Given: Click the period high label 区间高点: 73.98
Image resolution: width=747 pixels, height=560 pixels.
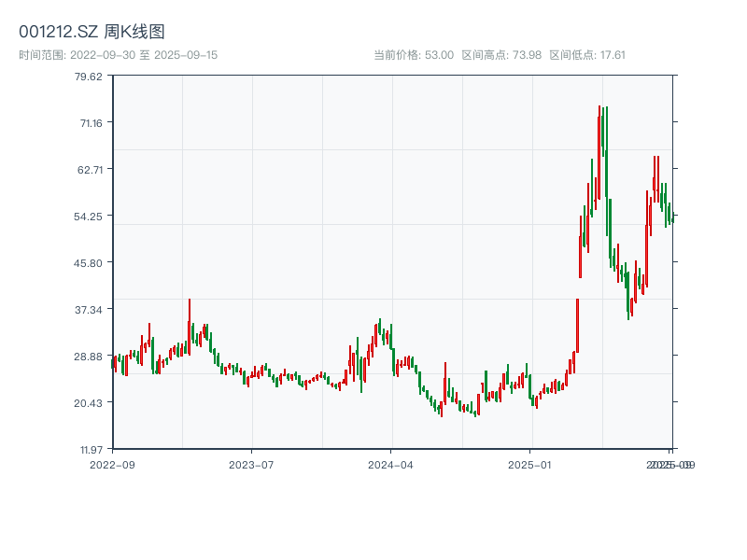Looking at the screenshot, I should click(x=501, y=55).
